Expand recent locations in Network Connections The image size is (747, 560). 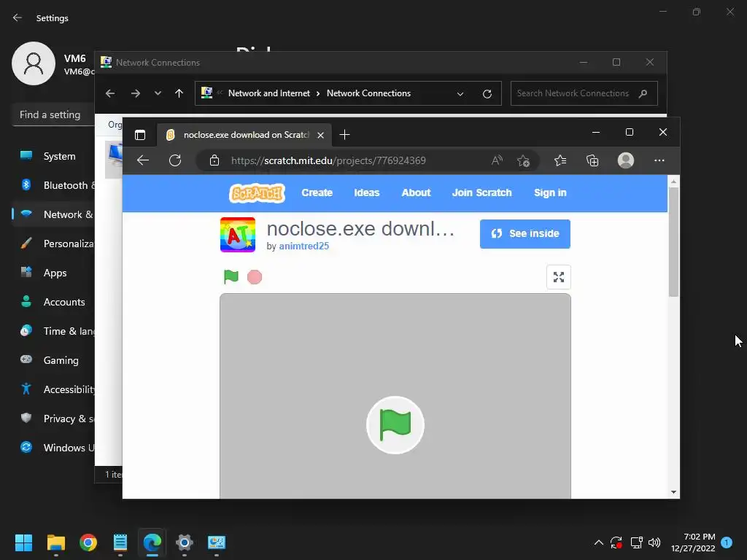pos(158,93)
